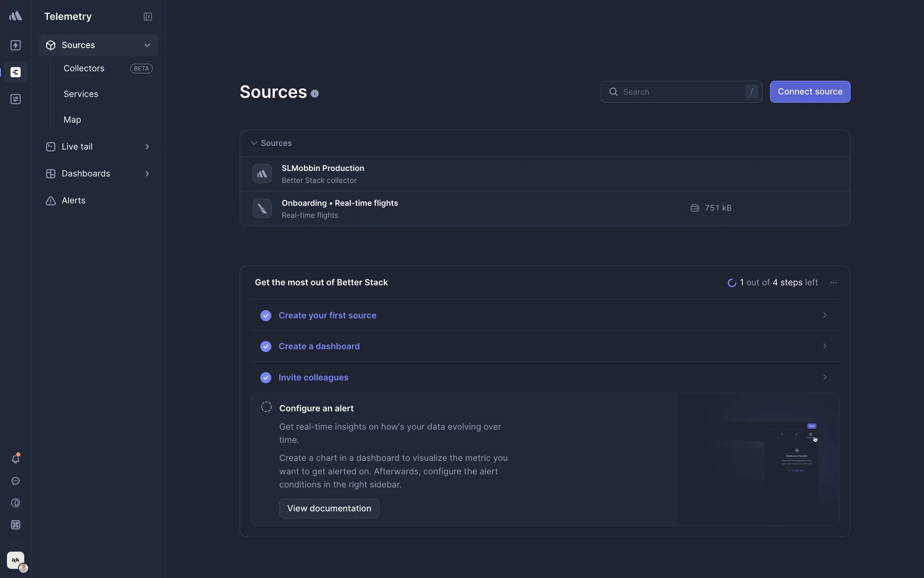Screen dimensions: 924x578
Task: Expand the Live tail submenu arrow
Action: pos(147,147)
